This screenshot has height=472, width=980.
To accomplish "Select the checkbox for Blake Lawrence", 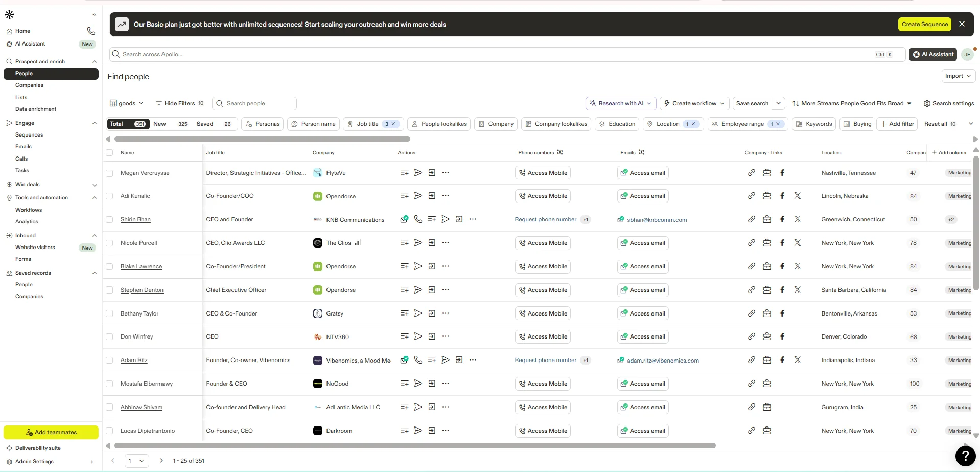I will 109,266.
